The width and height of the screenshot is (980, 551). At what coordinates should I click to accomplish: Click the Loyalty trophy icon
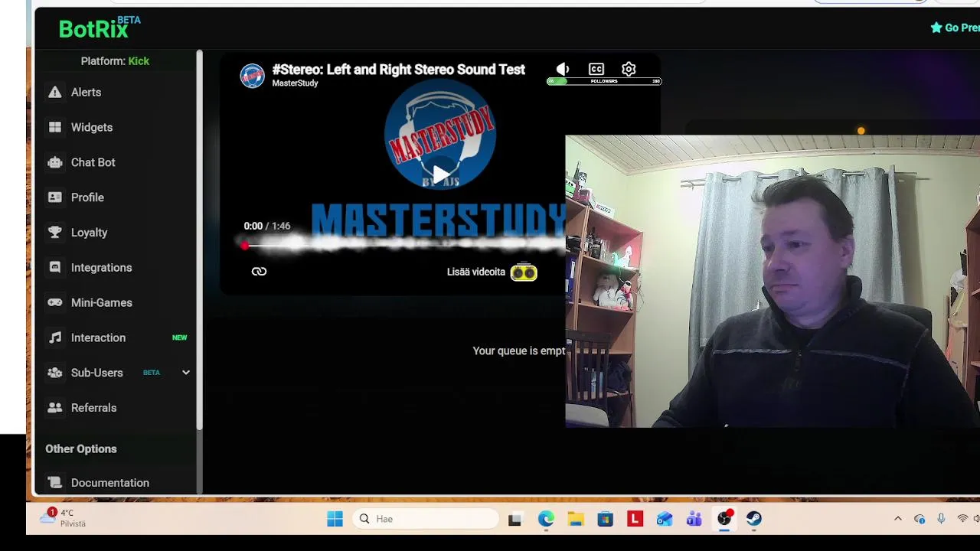click(x=55, y=233)
